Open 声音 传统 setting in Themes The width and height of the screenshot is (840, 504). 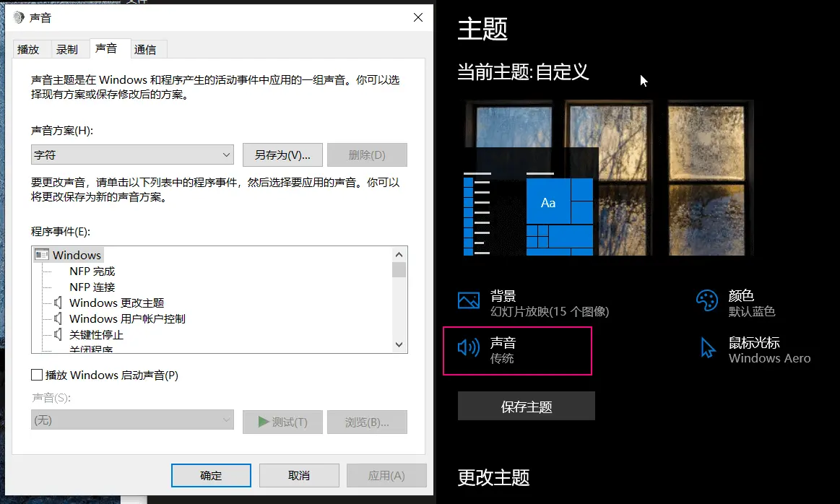coord(517,351)
